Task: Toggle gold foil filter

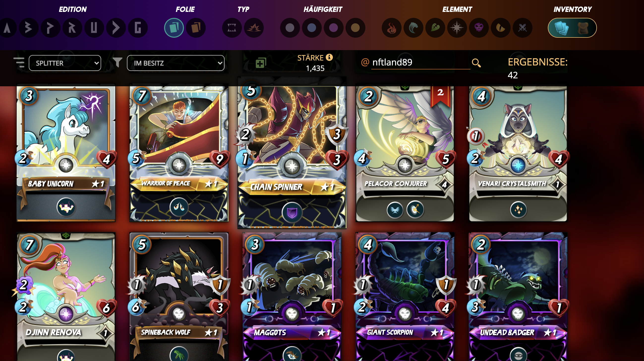Action: pos(196,28)
